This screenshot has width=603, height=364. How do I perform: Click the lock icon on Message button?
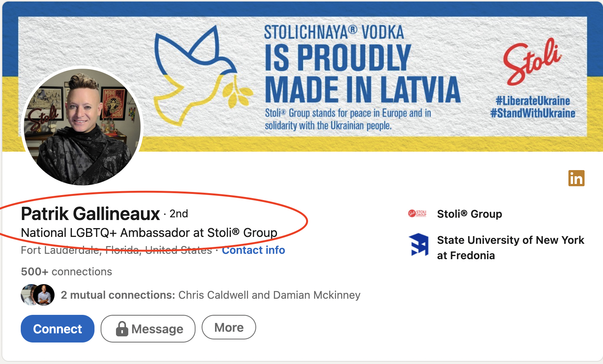[122, 329]
